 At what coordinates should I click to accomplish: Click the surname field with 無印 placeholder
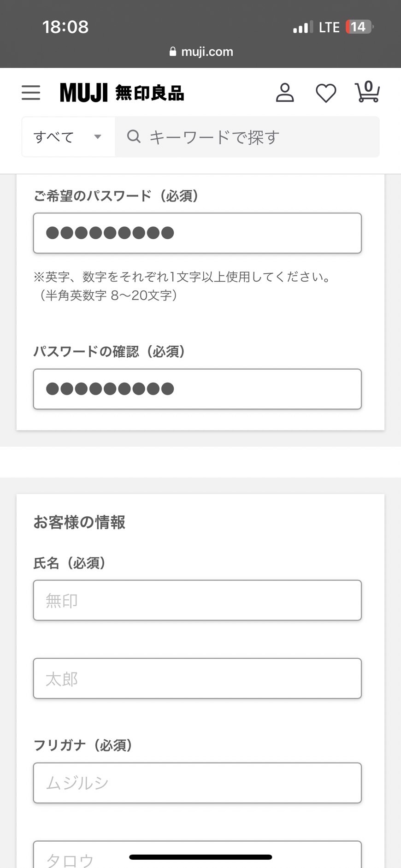point(197,600)
